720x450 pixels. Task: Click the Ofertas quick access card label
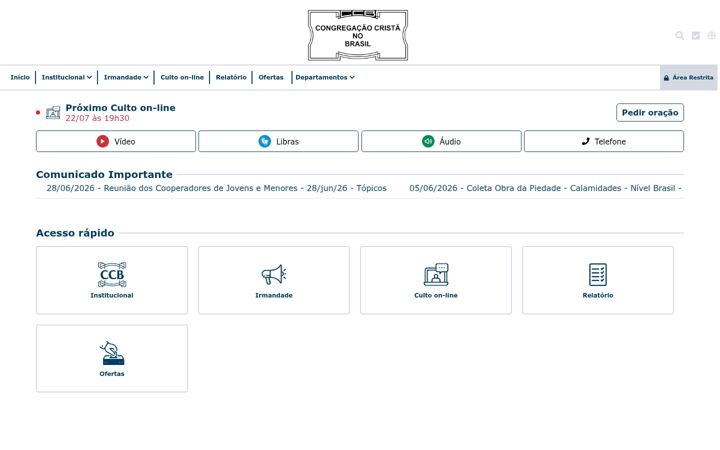pyautogui.click(x=112, y=374)
